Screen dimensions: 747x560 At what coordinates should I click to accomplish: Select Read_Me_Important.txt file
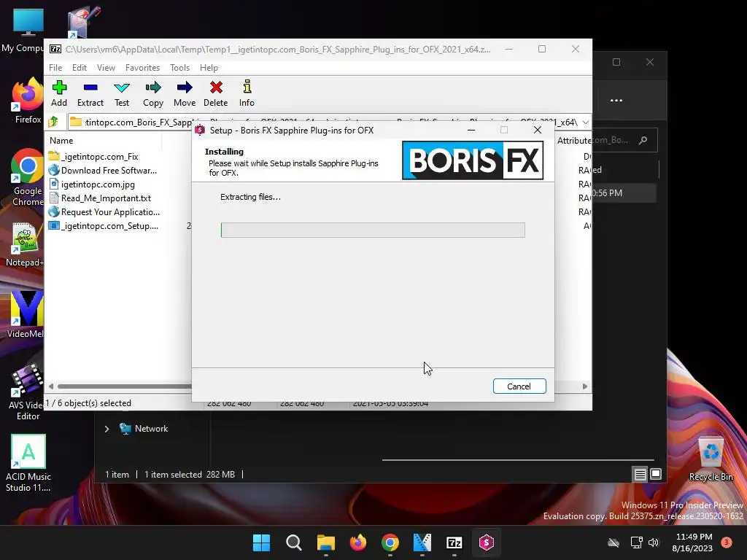point(100,198)
